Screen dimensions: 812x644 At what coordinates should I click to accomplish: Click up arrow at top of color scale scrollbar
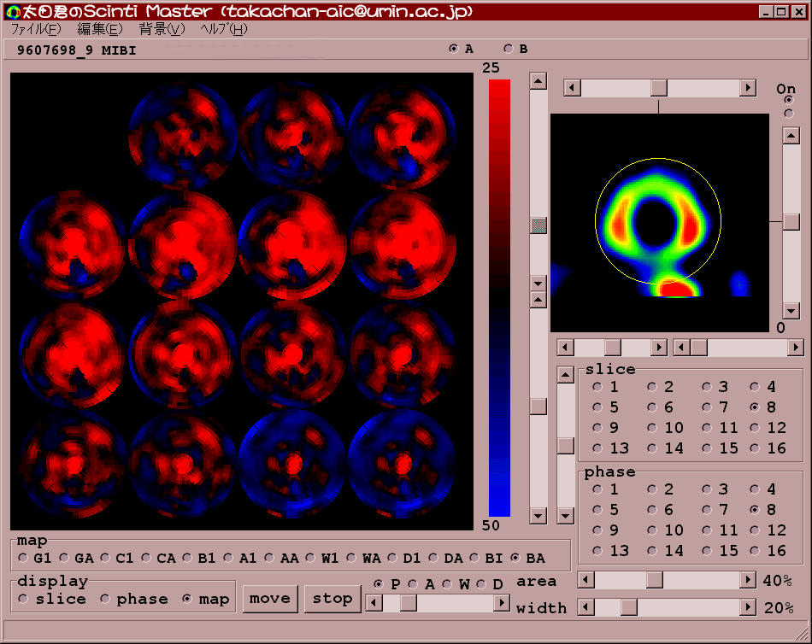point(538,81)
